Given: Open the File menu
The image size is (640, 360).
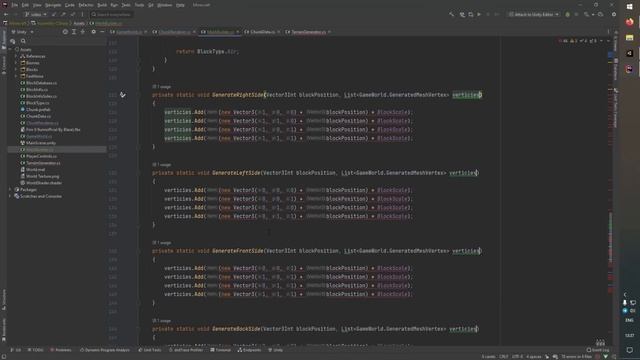Looking at the screenshot, I should (15, 5).
